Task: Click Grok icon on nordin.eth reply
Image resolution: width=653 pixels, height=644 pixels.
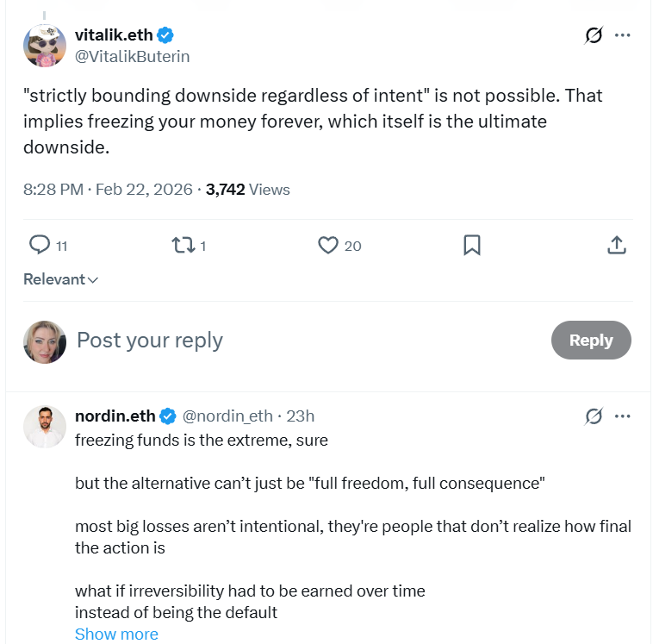Action: pos(594,416)
